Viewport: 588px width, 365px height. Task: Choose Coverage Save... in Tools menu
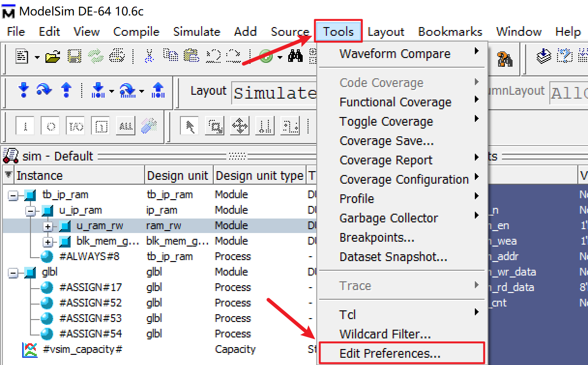click(403, 141)
